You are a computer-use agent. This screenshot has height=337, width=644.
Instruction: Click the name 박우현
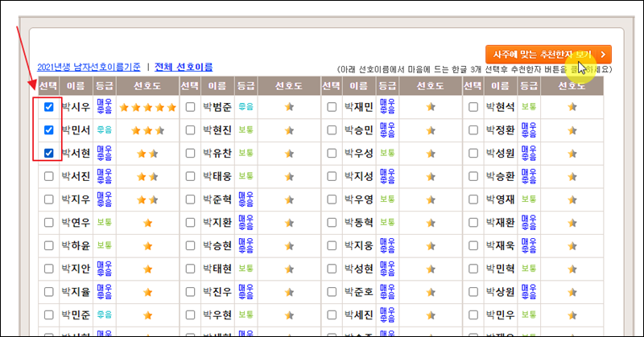tap(217, 314)
